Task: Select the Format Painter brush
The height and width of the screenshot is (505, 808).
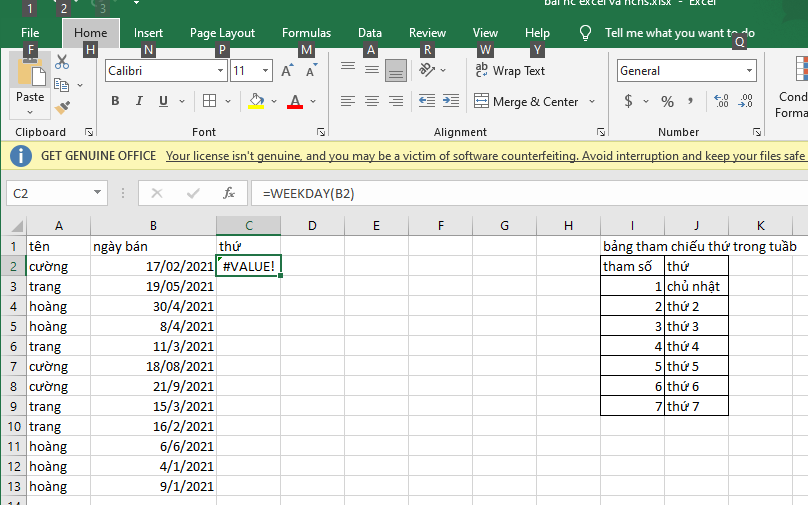Action: [62, 108]
